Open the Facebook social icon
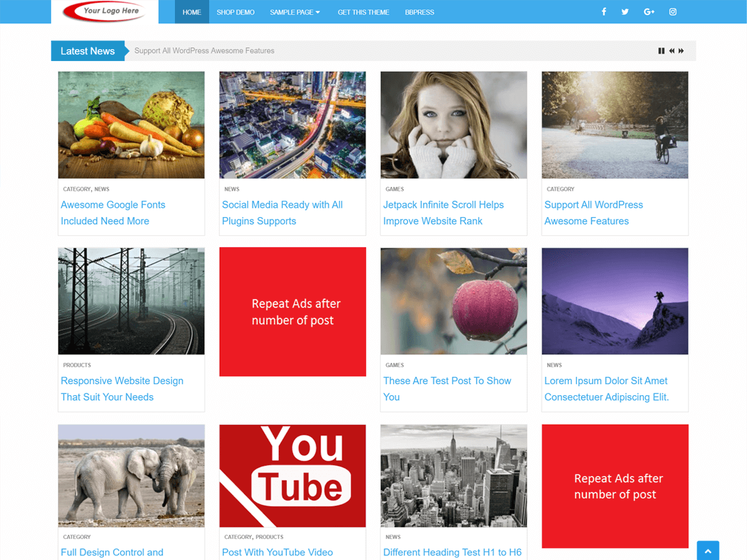 [603, 12]
